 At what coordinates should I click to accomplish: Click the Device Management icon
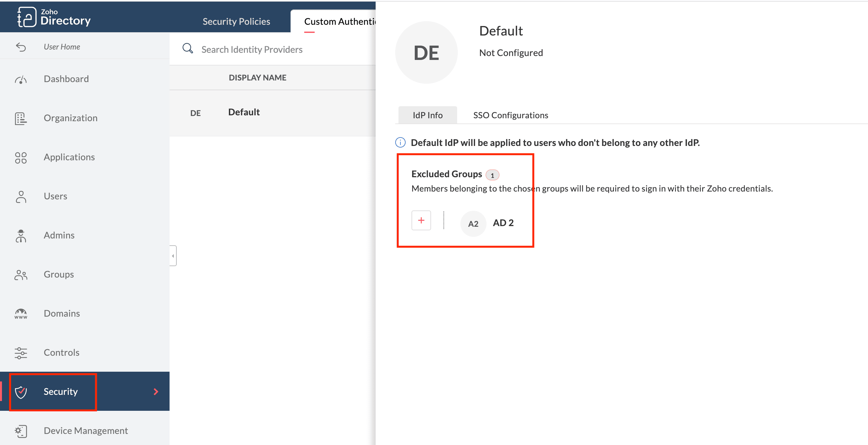(21, 431)
